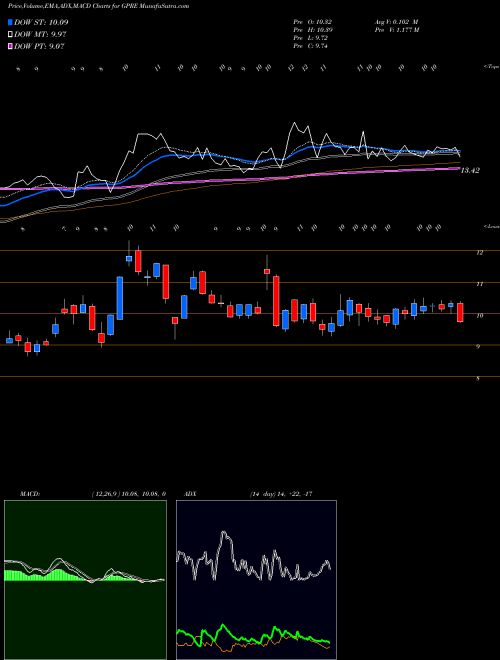Click the 'Avg V: 0.102 M' volume text
The image size is (500, 660).
coord(396,22)
